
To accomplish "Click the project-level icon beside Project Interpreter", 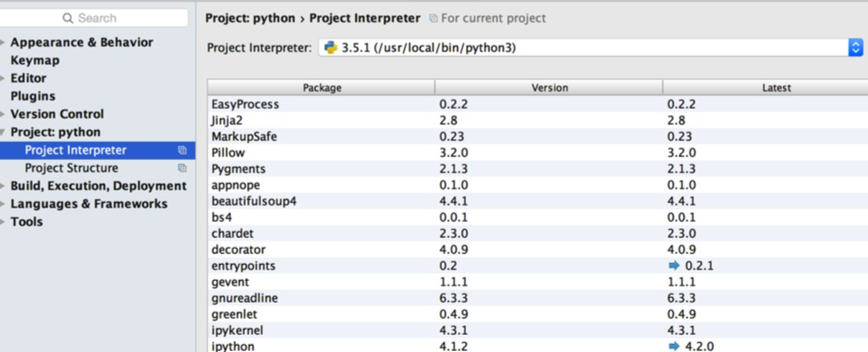I will coord(182,150).
